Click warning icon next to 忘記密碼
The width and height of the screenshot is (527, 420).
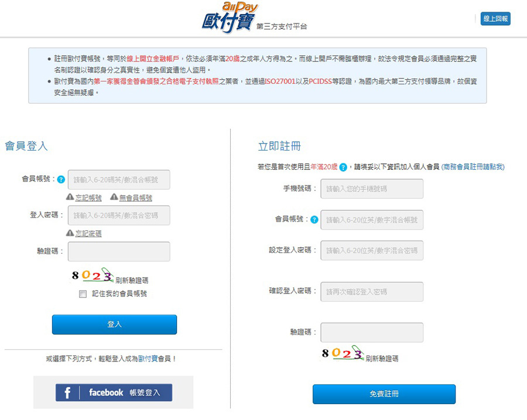pyautogui.click(x=70, y=233)
